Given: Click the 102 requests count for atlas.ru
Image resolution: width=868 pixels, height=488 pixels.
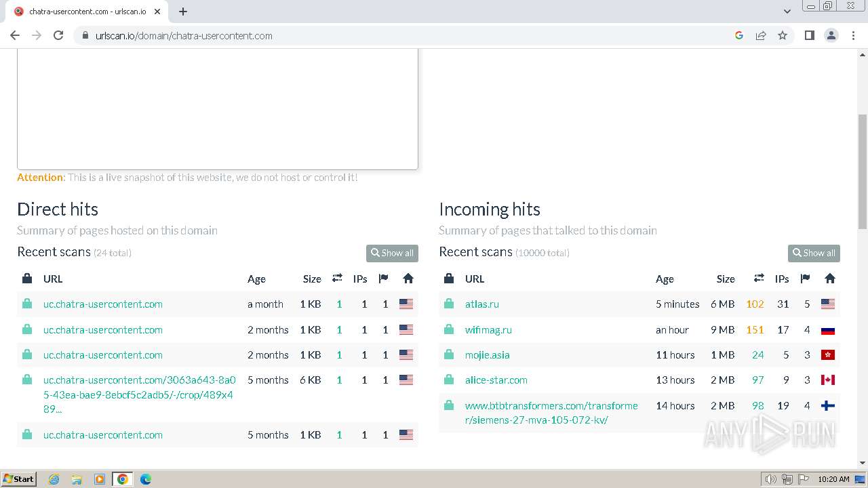Looking at the screenshot, I should click(755, 304).
